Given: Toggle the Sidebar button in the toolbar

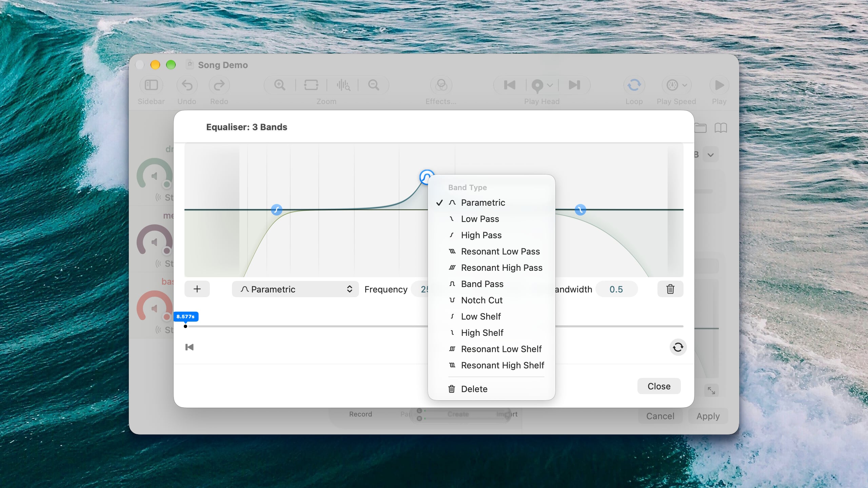Looking at the screenshot, I should [151, 85].
